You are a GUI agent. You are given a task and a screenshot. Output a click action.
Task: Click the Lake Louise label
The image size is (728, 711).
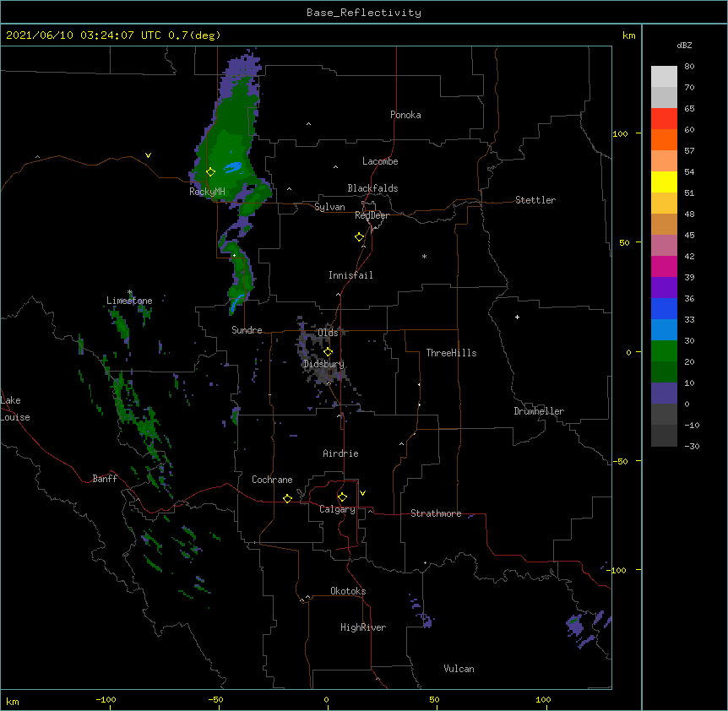click(15, 409)
